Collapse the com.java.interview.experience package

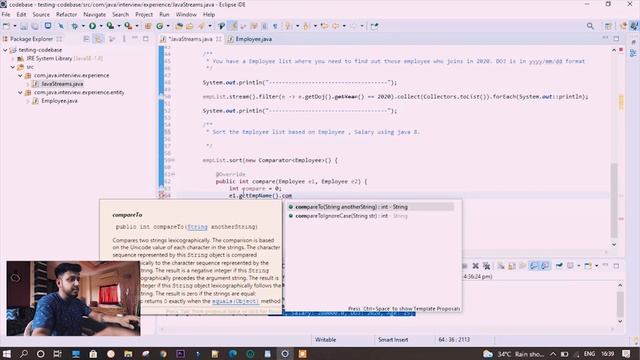pos(20,76)
